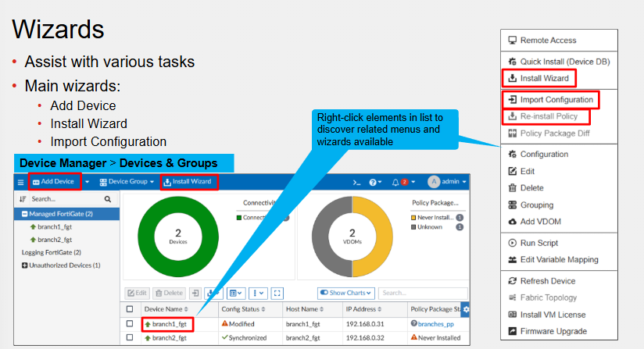The image size is (644, 349).
Task: Click the Modified warning triangle icon
Action: [x=224, y=323]
